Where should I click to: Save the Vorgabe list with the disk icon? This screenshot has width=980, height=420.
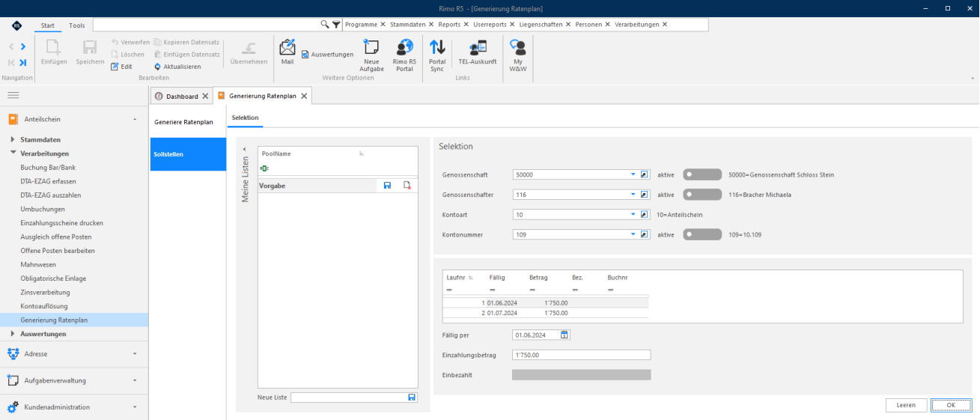click(x=387, y=185)
